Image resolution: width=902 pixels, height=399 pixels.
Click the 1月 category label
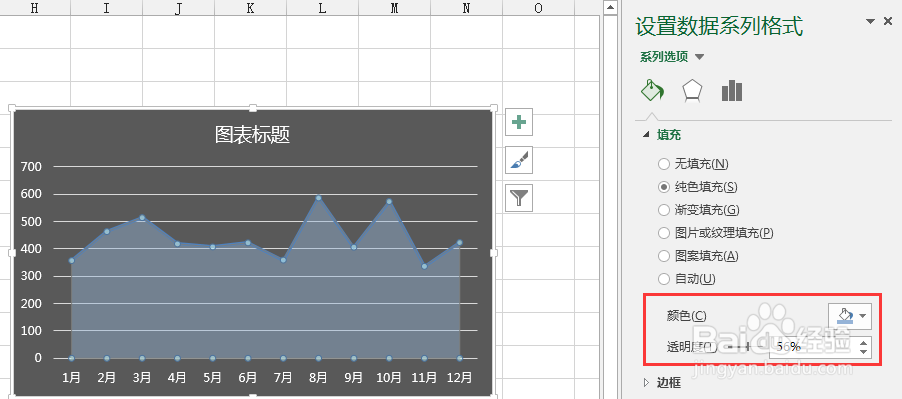[x=71, y=377]
